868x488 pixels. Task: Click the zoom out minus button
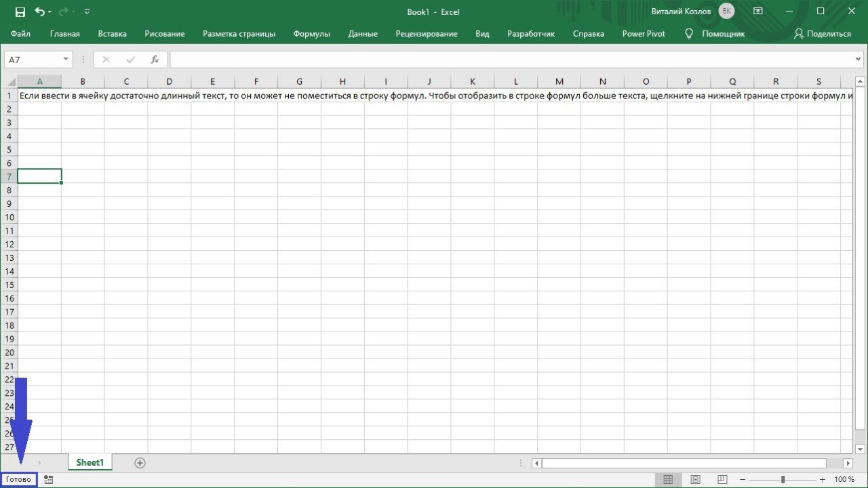pos(743,480)
